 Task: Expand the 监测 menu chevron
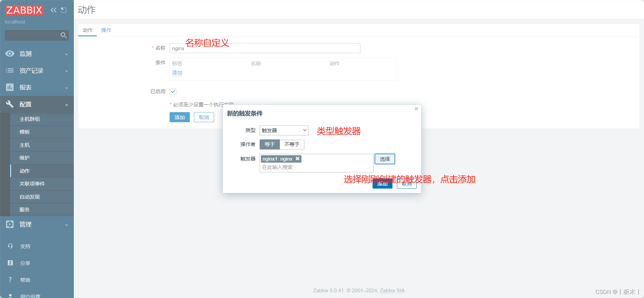tap(66, 54)
